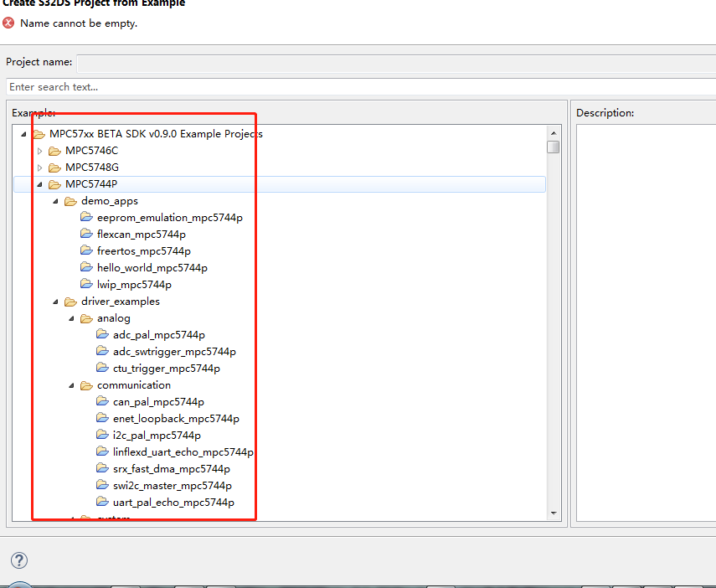Choose the lwip_mpc5744p example

click(134, 285)
